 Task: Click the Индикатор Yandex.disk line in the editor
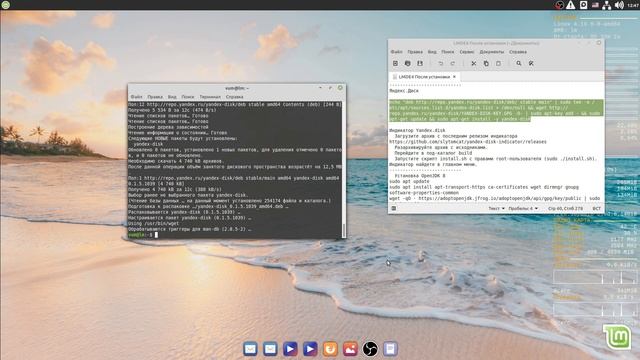point(417,130)
